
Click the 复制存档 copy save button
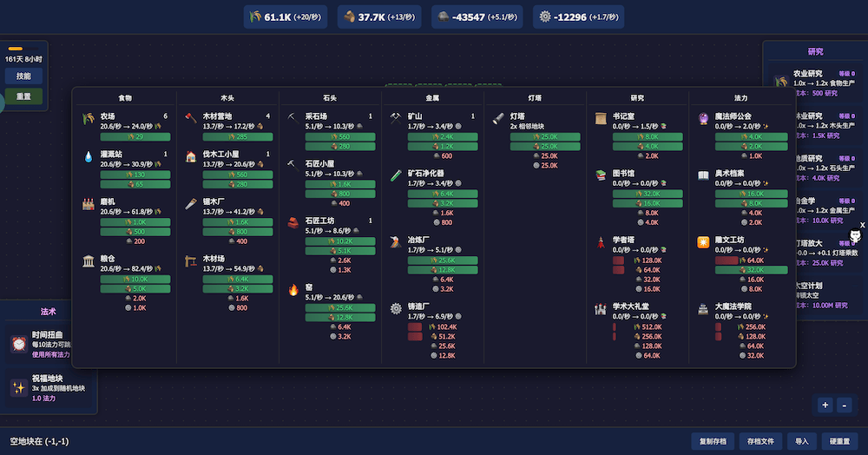click(x=717, y=441)
